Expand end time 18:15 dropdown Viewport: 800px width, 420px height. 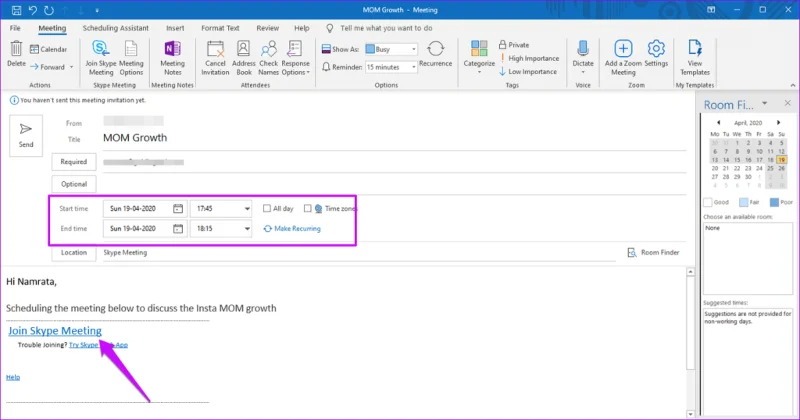click(x=247, y=229)
